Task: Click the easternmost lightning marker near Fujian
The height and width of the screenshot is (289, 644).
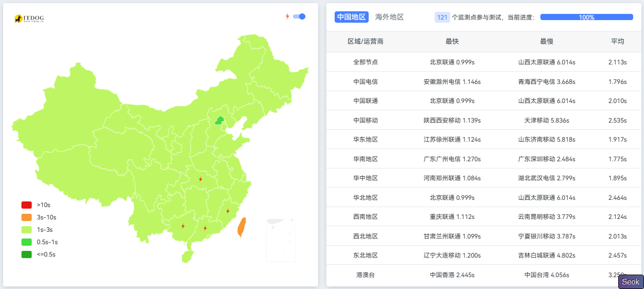Action: (x=228, y=211)
